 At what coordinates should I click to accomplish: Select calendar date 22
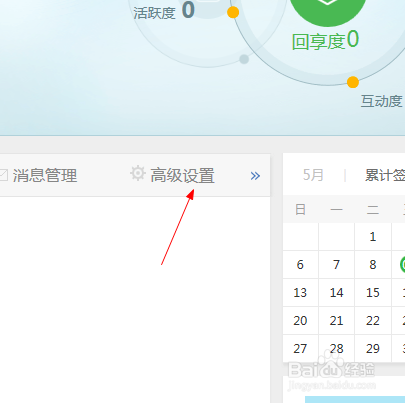point(373,321)
